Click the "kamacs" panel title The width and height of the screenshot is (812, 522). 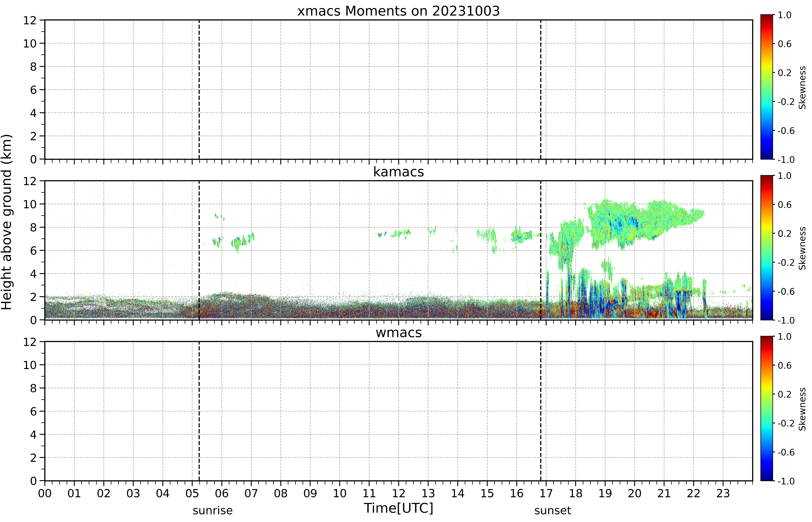[399, 172]
